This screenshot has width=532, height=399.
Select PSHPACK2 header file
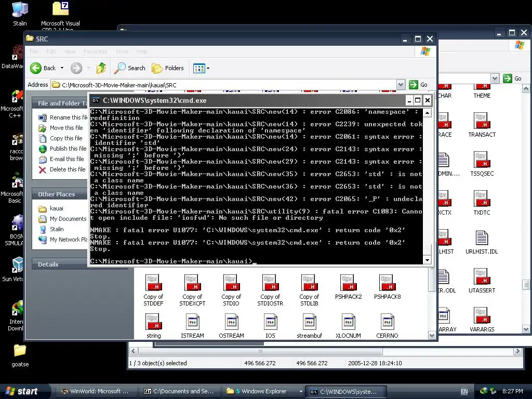[349, 287]
